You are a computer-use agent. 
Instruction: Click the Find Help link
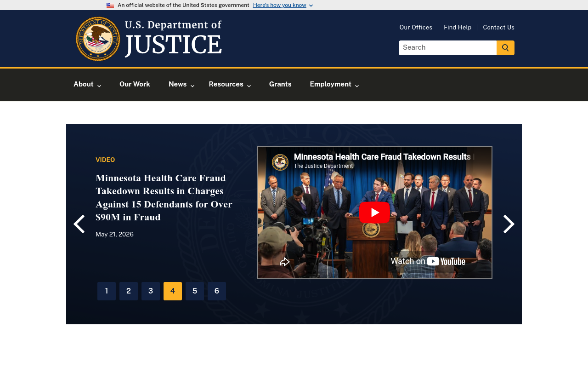[x=458, y=28]
